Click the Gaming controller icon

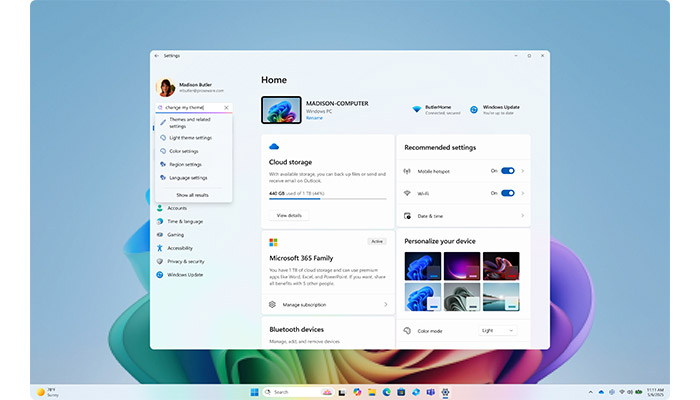(x=159, y=235)
